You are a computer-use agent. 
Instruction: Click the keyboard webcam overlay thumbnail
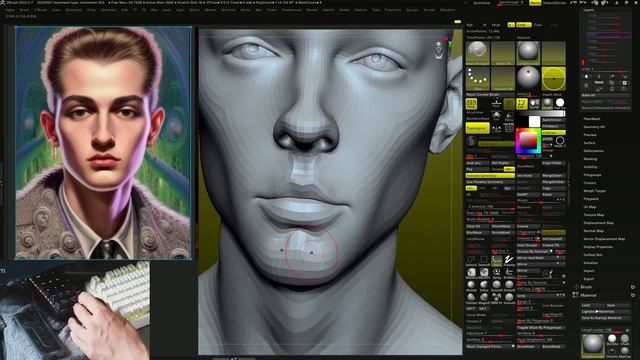[x=75, y=311]
